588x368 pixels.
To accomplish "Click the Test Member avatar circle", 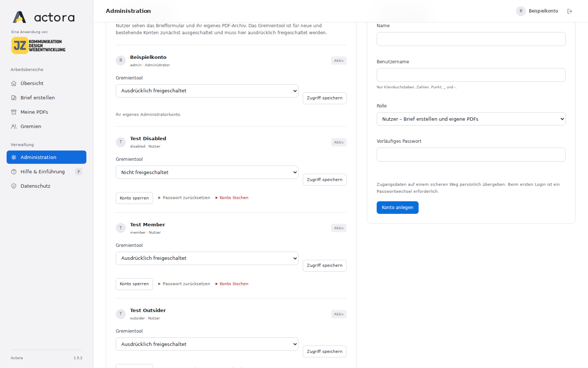I will pyautogui.click(x=121, y=228).
